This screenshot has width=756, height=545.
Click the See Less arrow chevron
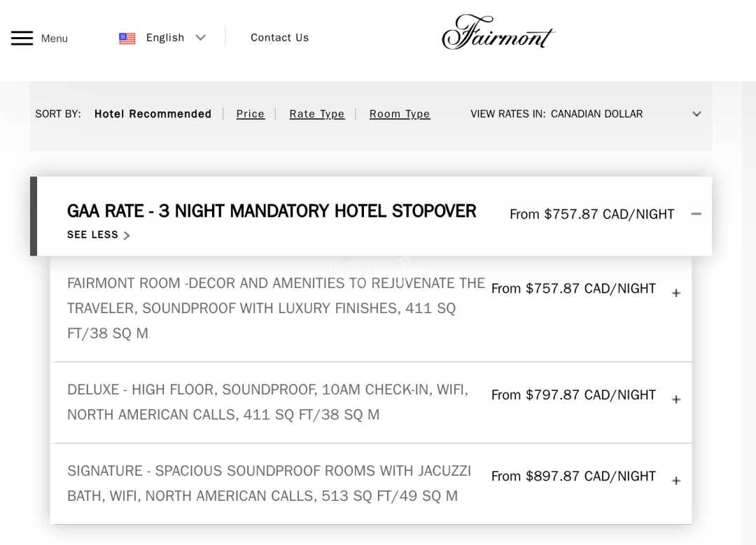click(127, 235)
